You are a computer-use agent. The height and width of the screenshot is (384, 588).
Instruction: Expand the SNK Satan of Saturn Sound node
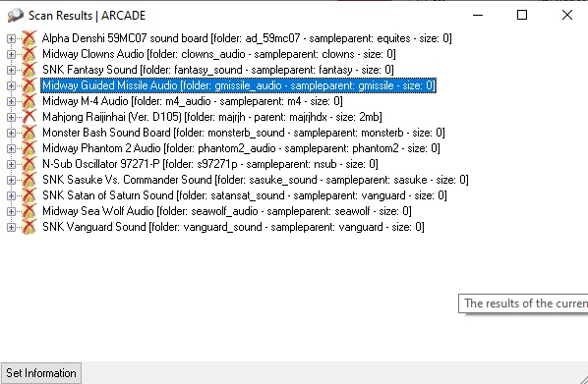[11, 196]
